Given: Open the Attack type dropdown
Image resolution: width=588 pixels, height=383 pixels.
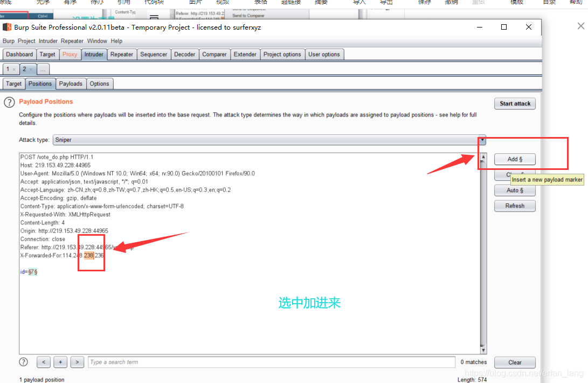Looking at the screenshot, I should click(269, 140).
